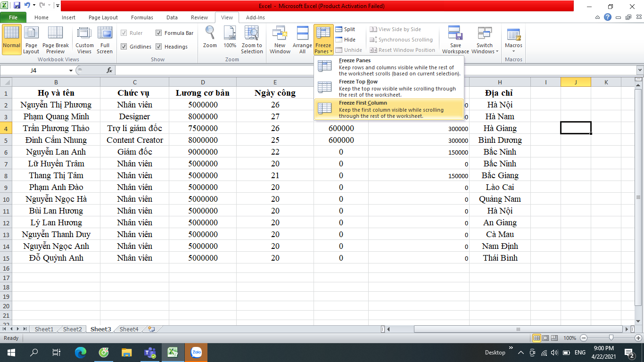Switch to the Formulas ribbon tab
Image resolution: width=644 pixels, height=362 pixels.
(x=142, y=17)
